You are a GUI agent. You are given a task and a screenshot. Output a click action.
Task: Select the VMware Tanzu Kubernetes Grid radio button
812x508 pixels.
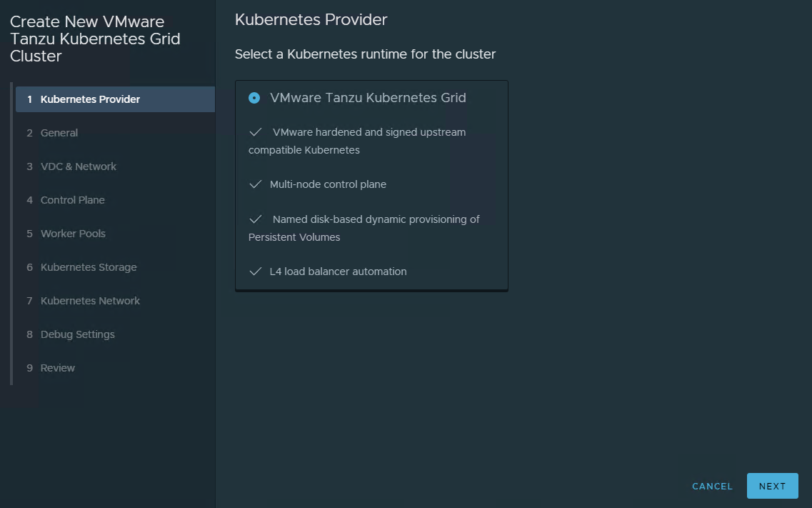tap(254, 98)
